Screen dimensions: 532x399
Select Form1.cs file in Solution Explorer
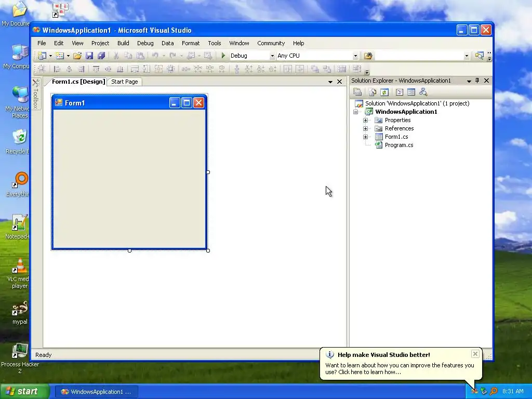pyautogui.click(x=396, y=137)
